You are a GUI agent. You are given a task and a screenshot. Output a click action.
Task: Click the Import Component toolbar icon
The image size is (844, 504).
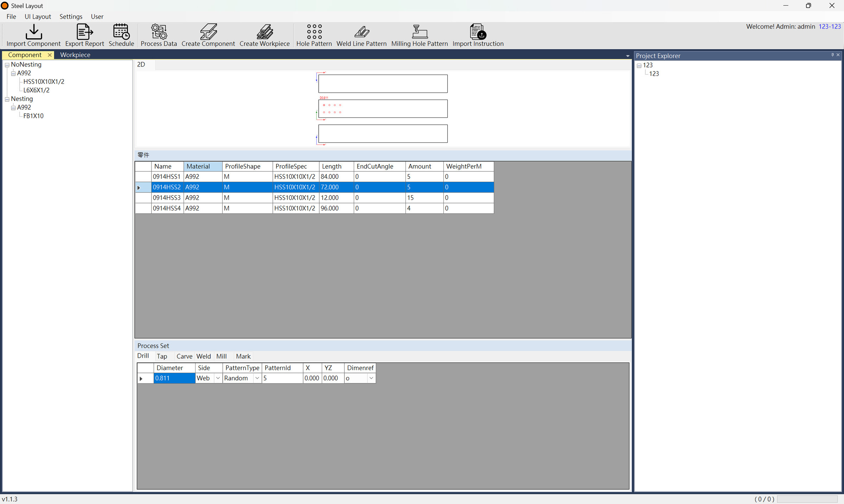coord(33,35)
